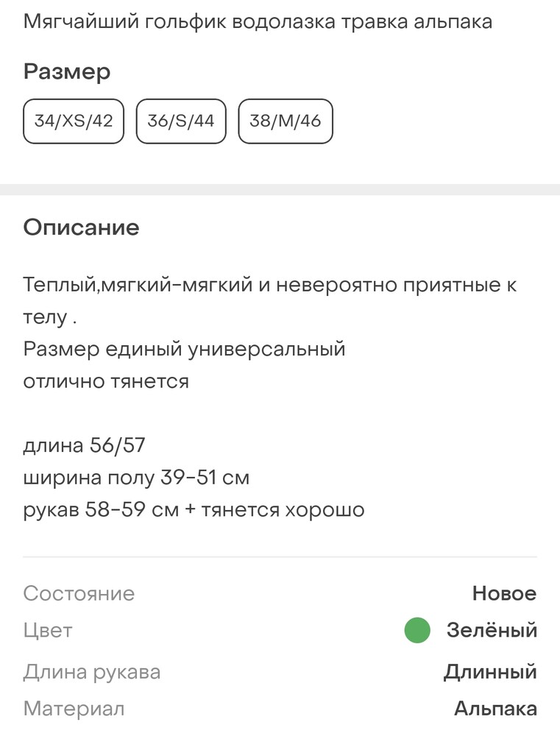Click the ширина полу 39-51 см line
The height and width of the screenshot is (736, 560).
(136, 478)
